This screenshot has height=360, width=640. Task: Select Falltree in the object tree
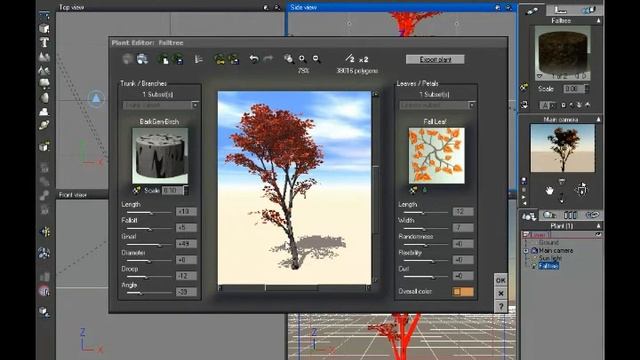(x=548, y=266)
